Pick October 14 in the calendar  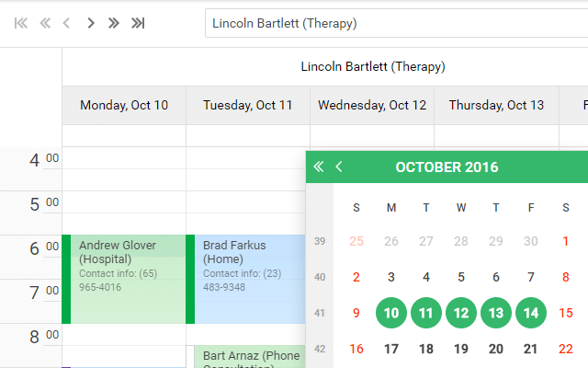click(x=531, y=313)
